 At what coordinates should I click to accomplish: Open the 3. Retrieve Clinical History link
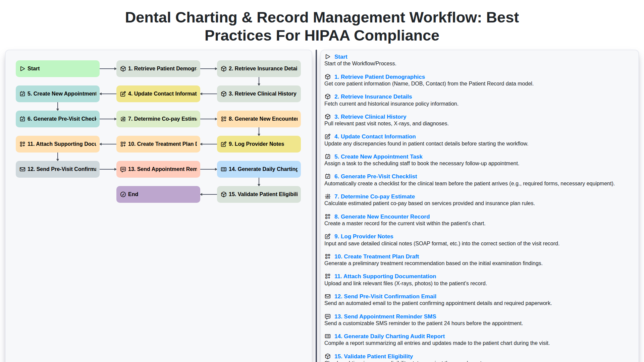click(370, 117)
